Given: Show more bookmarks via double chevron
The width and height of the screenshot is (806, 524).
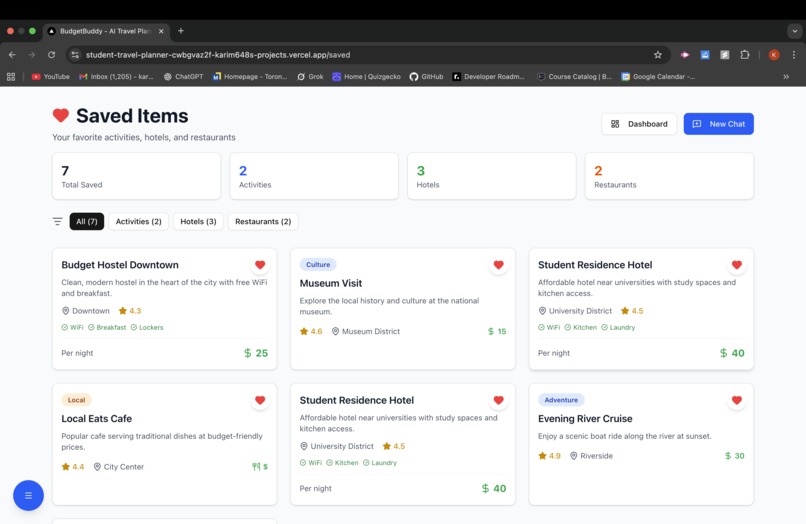Looking at the screenshot, I should tap(786, 77).
